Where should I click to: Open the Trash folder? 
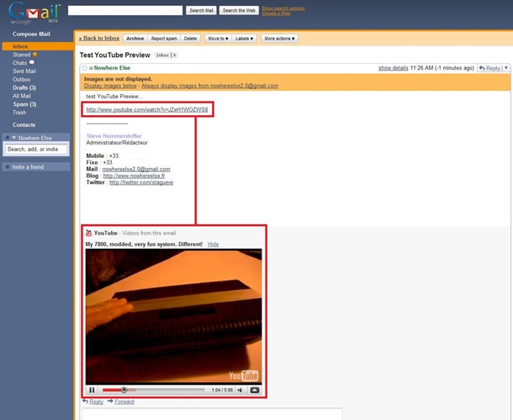pyautogui.click(x=19, y=113)
